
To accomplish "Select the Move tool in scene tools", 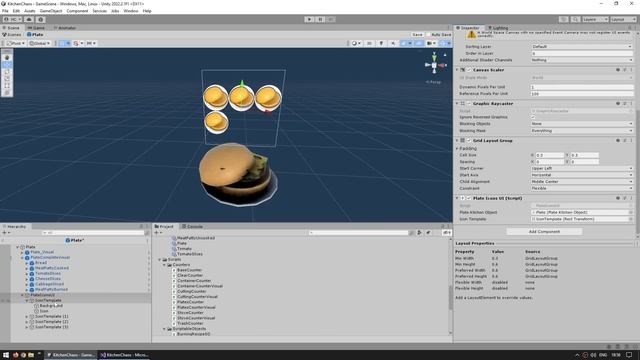I will tap(7, 64).
